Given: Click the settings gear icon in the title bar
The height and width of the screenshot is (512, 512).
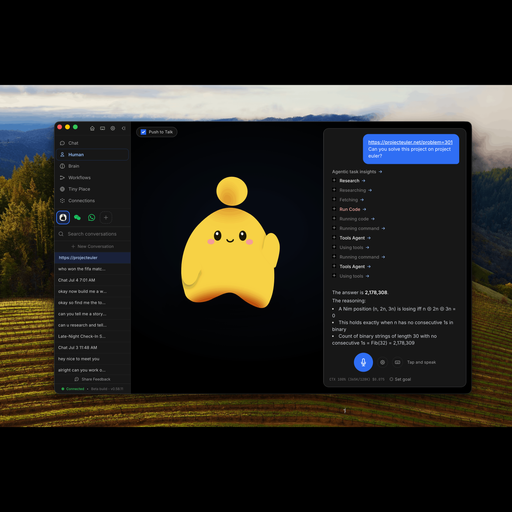Looking at the screenshot, I should 113,128.
